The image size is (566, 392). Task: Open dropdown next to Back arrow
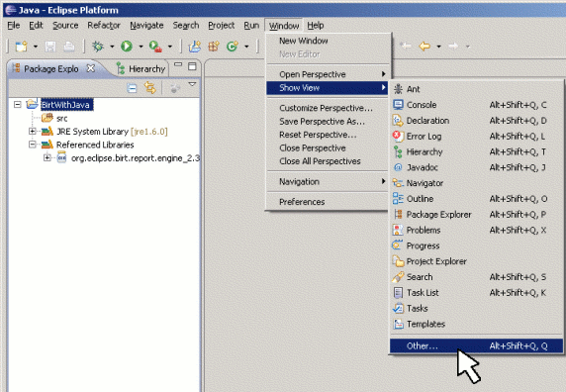[439, 47]
